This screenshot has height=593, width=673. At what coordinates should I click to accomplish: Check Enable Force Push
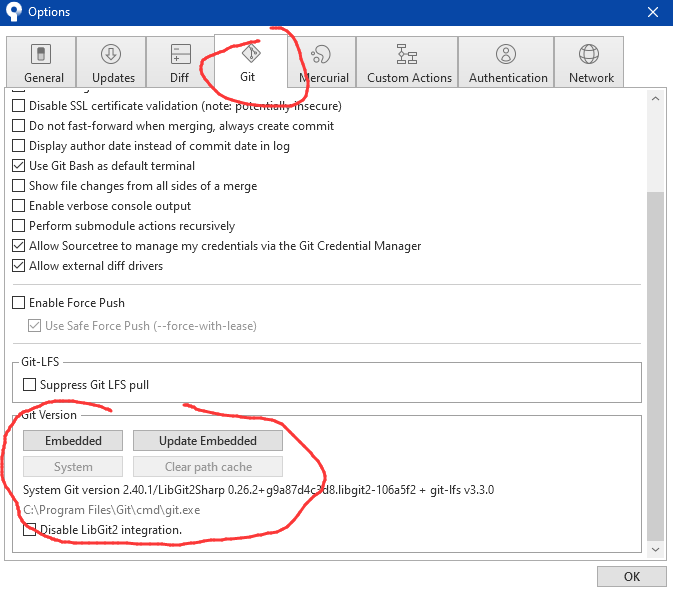point(18,303)
